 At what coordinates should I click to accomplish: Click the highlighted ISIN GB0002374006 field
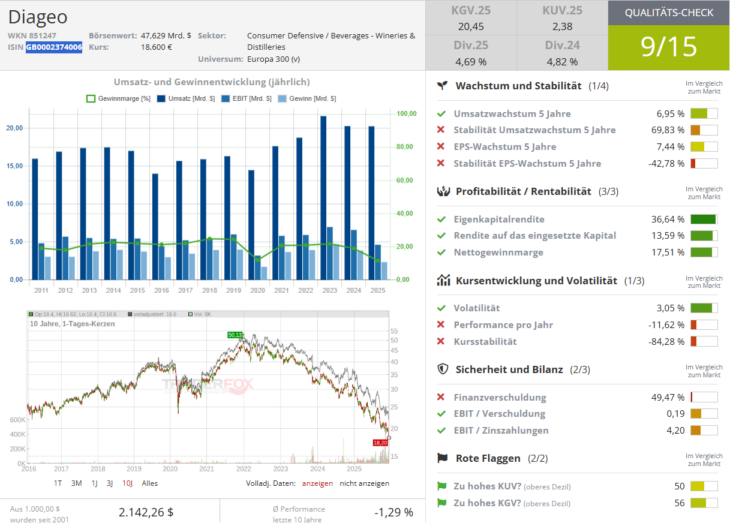[x=53, y=47]
